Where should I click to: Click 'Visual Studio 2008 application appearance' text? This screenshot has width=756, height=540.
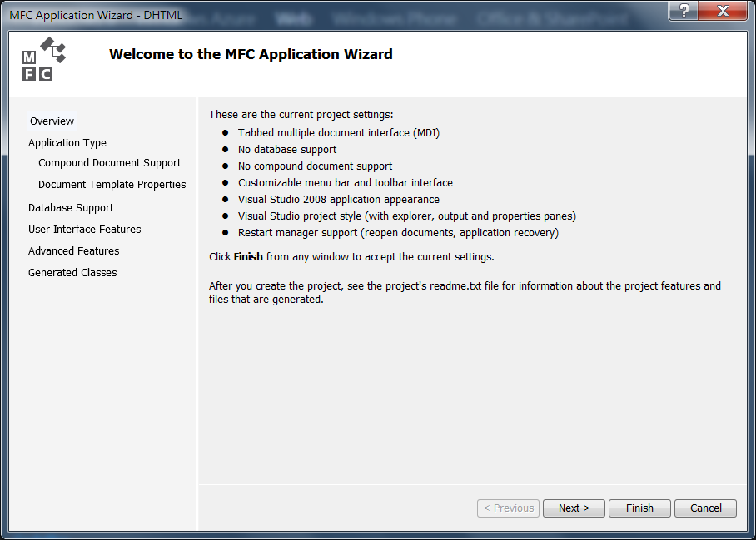coord(339,200)
